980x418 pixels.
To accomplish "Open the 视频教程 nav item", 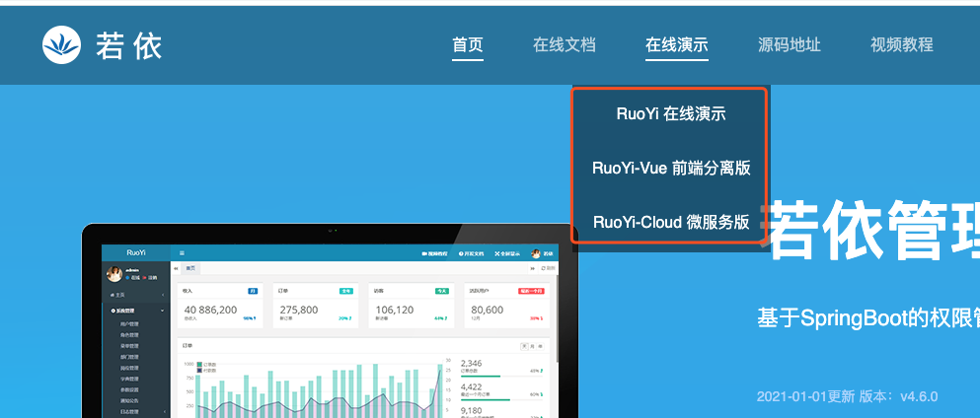I will (902, 45).
